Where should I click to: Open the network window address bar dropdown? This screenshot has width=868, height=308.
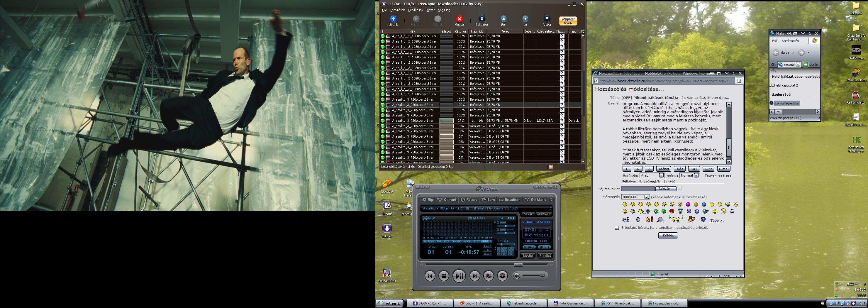[x=798, y=65]
